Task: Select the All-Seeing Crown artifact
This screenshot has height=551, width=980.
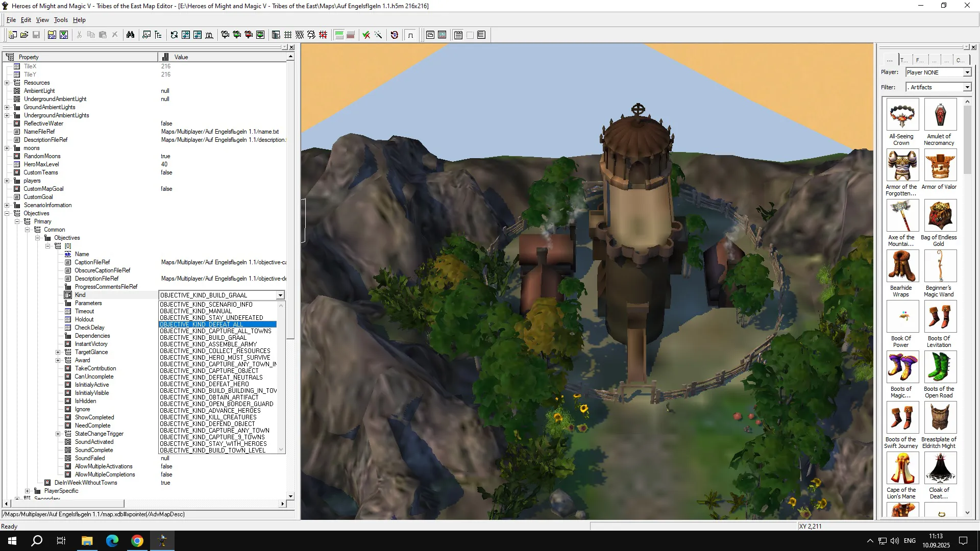Action: coord(902,122)
